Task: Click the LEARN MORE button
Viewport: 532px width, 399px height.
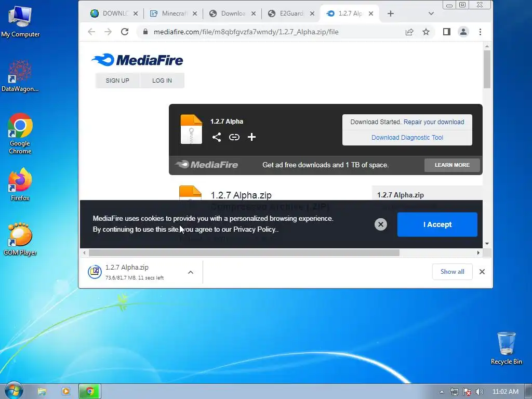Action: (x=452, y=165)
